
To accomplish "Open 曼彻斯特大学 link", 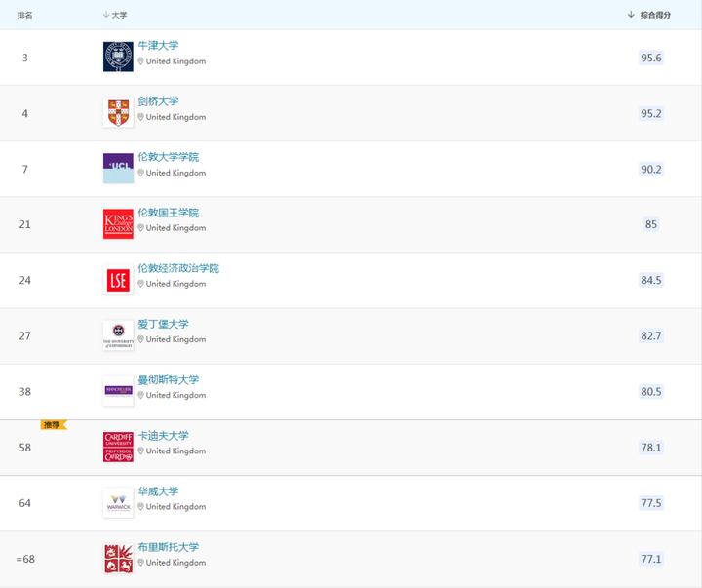I will click(x=169, y=379).
